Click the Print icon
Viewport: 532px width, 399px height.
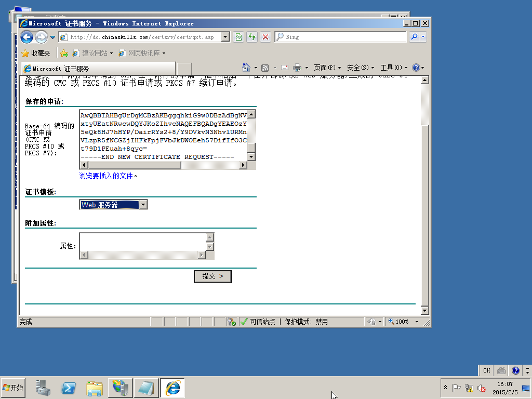297,68
